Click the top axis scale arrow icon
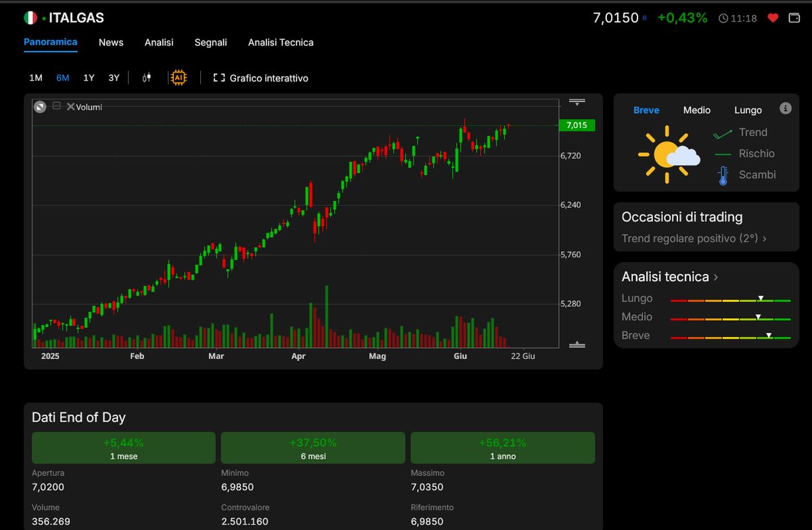 pos(577,103)
